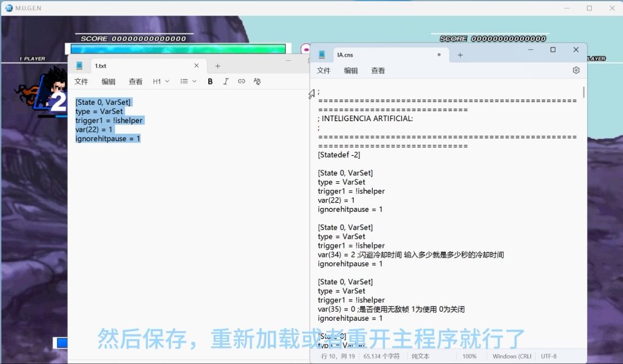This screenshot has width=623, height=364.
Task: Click the Windows (CRLF) line ending indicator
Action: (512, 356)
